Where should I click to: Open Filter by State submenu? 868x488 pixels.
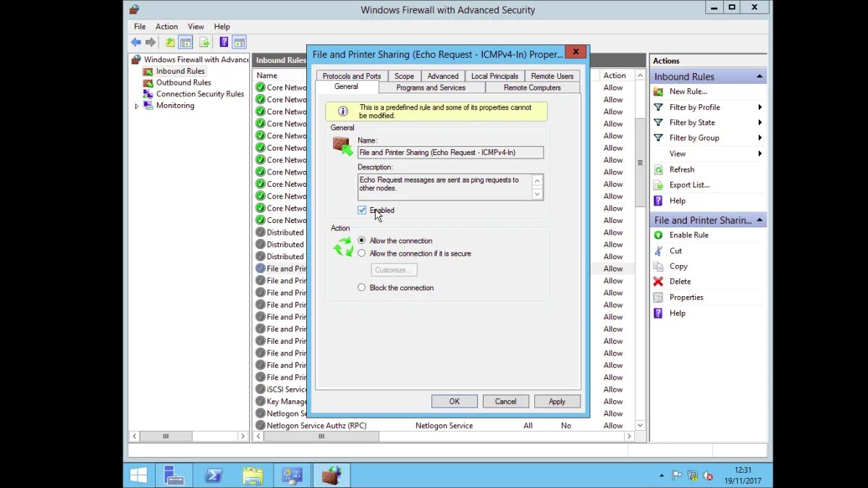(709, 122)
